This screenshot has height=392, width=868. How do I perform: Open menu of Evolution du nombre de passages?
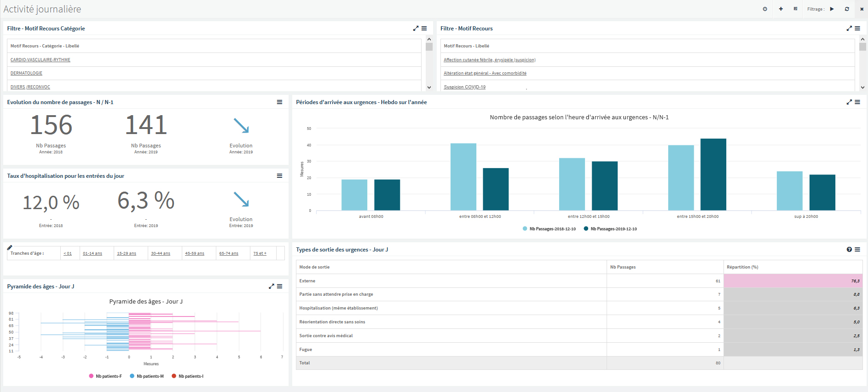(x=279, y=102)
